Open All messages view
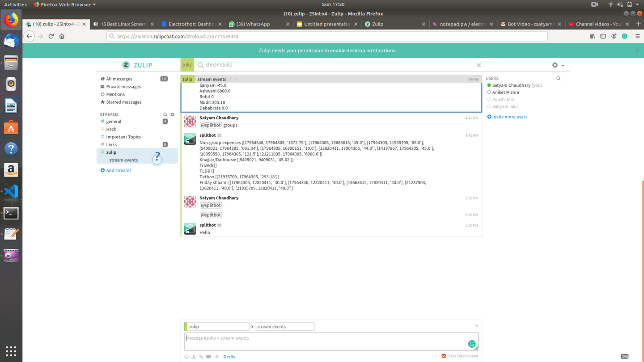This screenshot has width=644, height=362. coord(119,79)
